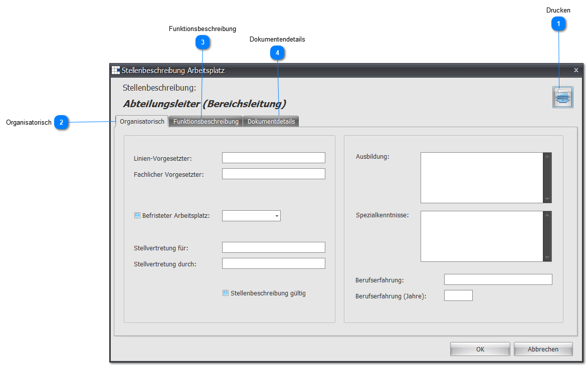Viewport: 588px width, 367px height.
Task: Click the Linien-Vorgesetzter input field
Action: [273, 158]
